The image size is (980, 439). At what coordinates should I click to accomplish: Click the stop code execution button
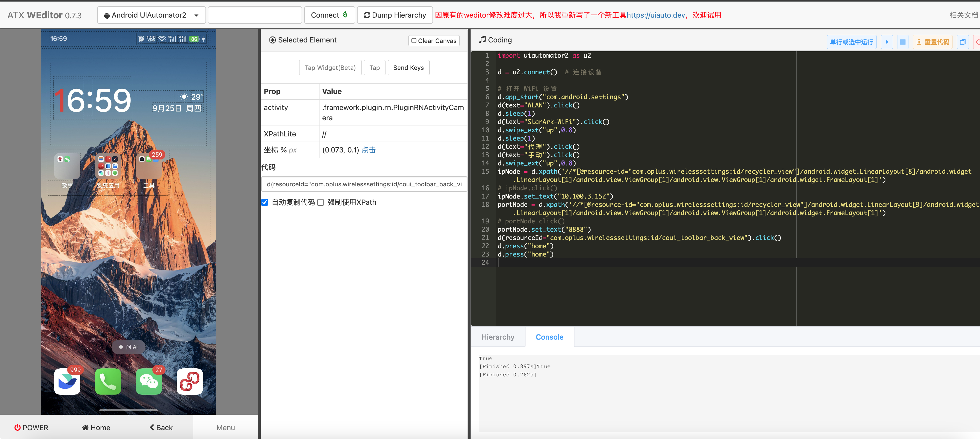pos(902,42)
